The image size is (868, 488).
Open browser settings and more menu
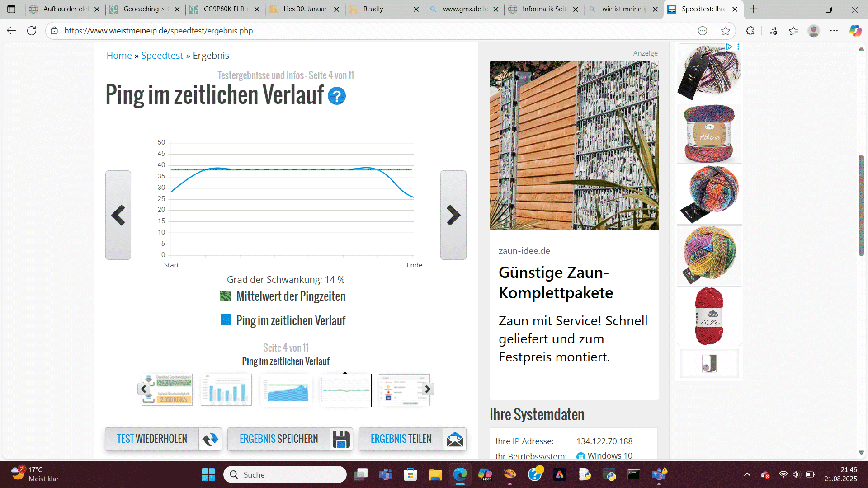834,31
